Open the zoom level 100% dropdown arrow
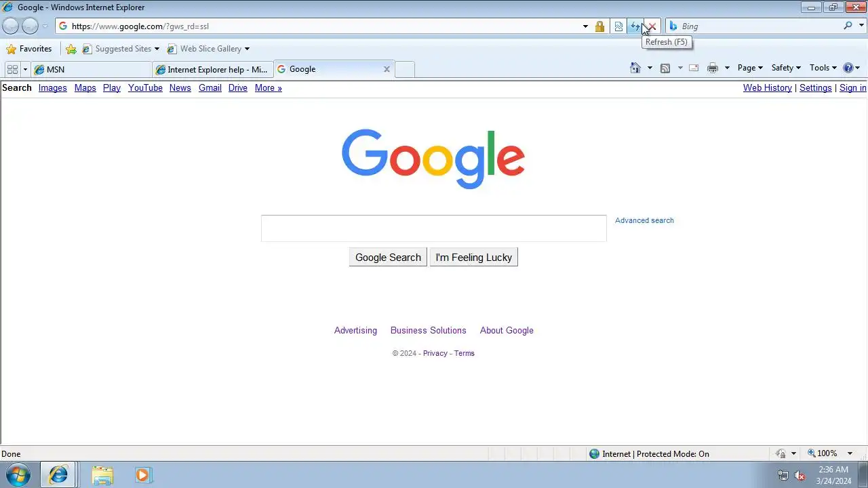Screen dimensions: 868x488 tap(850, 454)
